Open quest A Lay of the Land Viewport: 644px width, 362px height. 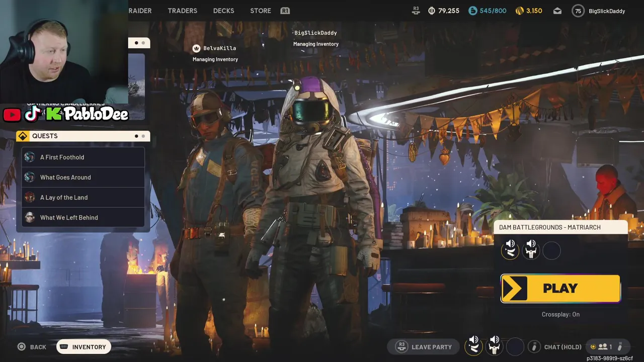tap(83, 198)
